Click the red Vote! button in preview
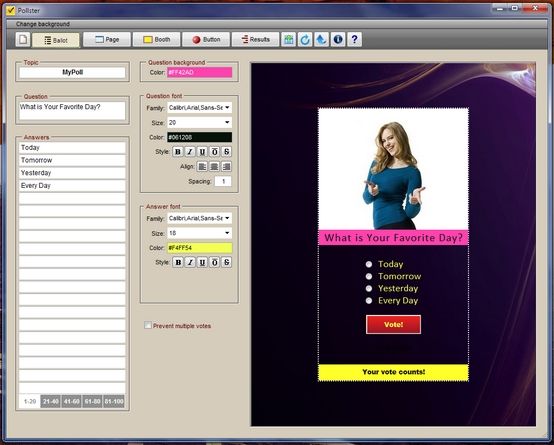This screenshot has height=445, width=554. (x=393, y=324)
